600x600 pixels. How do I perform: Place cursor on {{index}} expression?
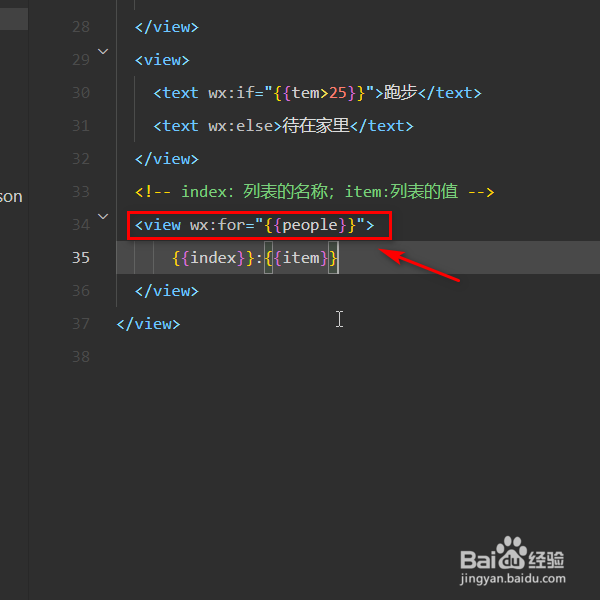point(213,258)
